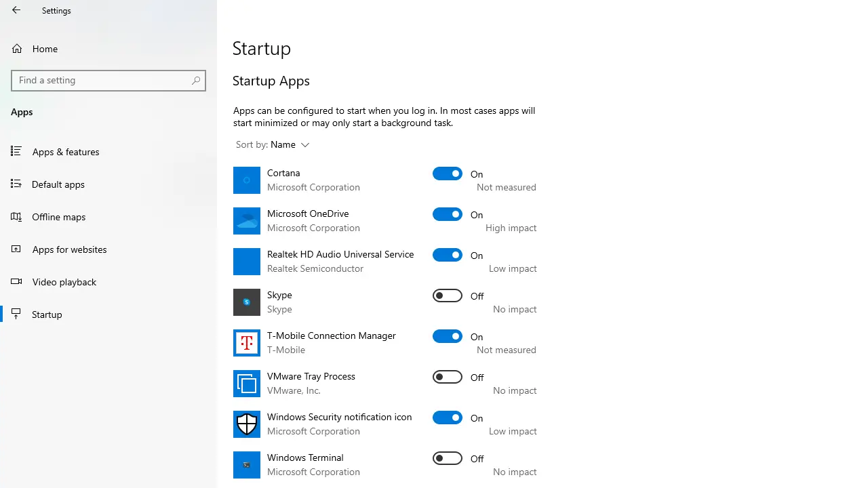
Task: Select Offline maps in sidebar
Action: (x=108, y=216)
